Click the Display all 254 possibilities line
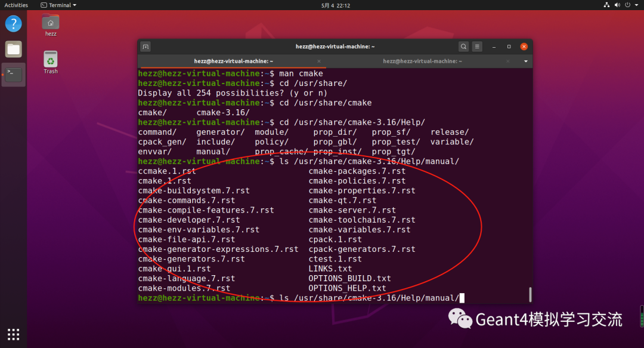Screen dimensions: 644x348 [x=233, y=93]
